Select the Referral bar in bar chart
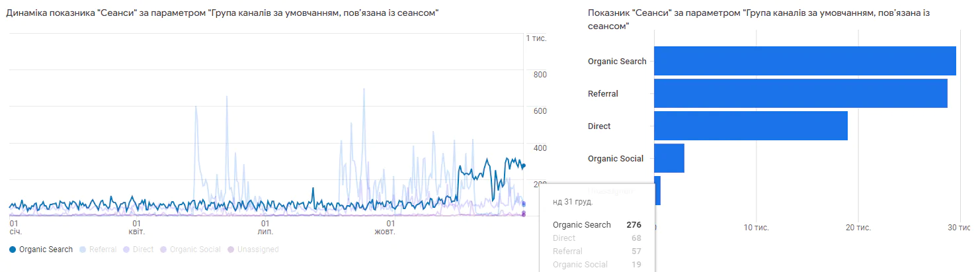 [800, 93]
